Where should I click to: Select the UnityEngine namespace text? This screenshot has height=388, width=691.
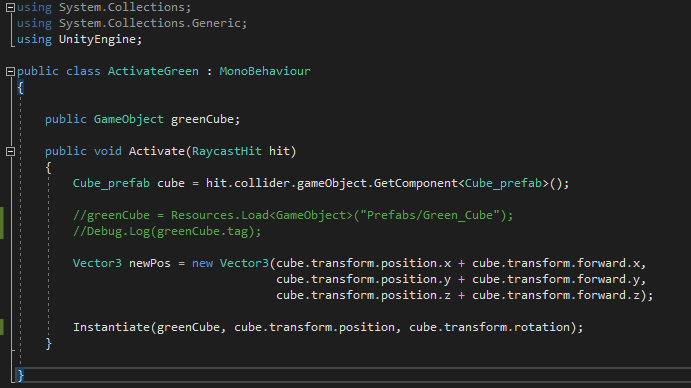[x=97, y=39]
